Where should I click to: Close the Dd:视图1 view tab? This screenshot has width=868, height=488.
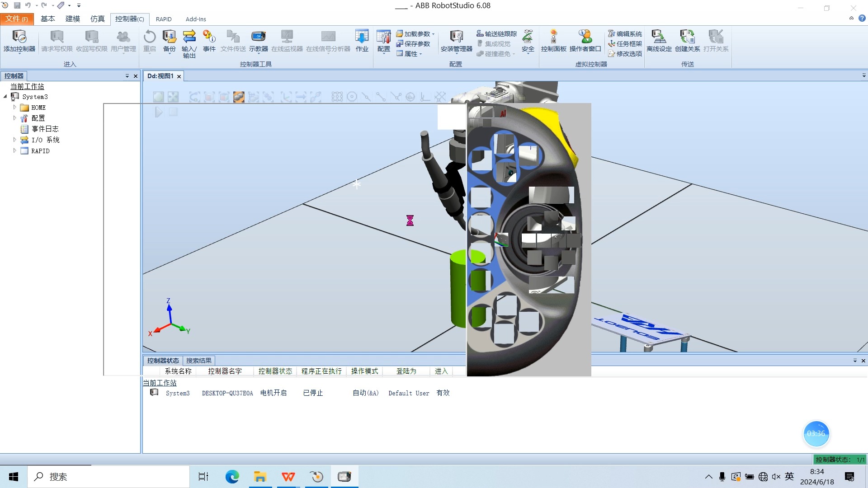(179, 76)
